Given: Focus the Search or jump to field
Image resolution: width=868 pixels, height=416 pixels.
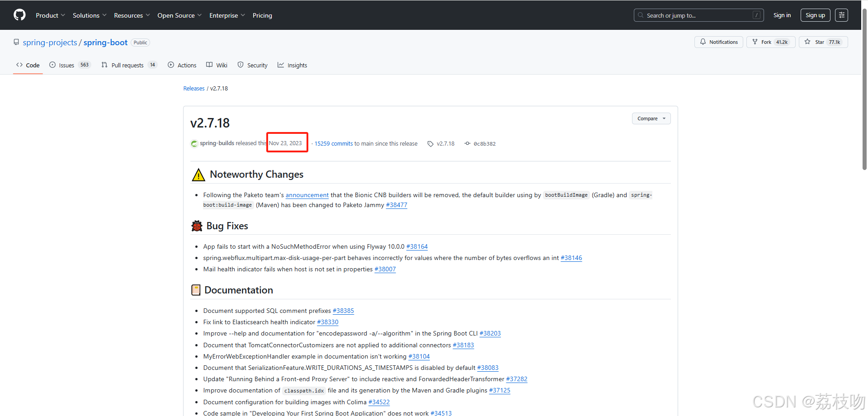Looking at the screenshot, I should click(698, 15).
